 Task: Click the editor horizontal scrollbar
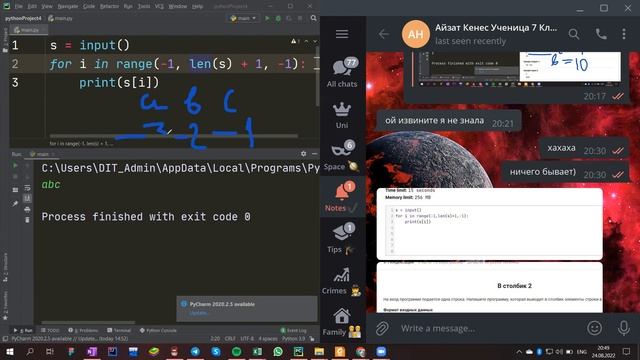coord(173,136)
